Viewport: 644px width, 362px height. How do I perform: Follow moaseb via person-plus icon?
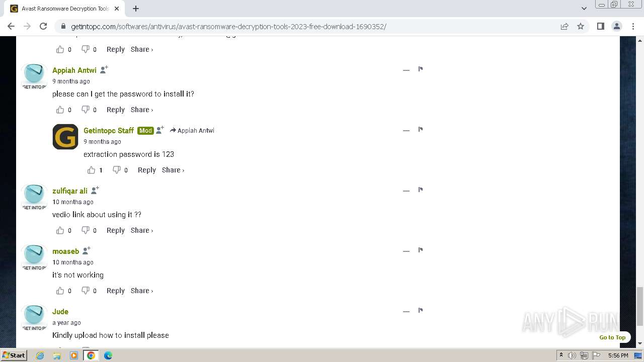click(87, 250)
